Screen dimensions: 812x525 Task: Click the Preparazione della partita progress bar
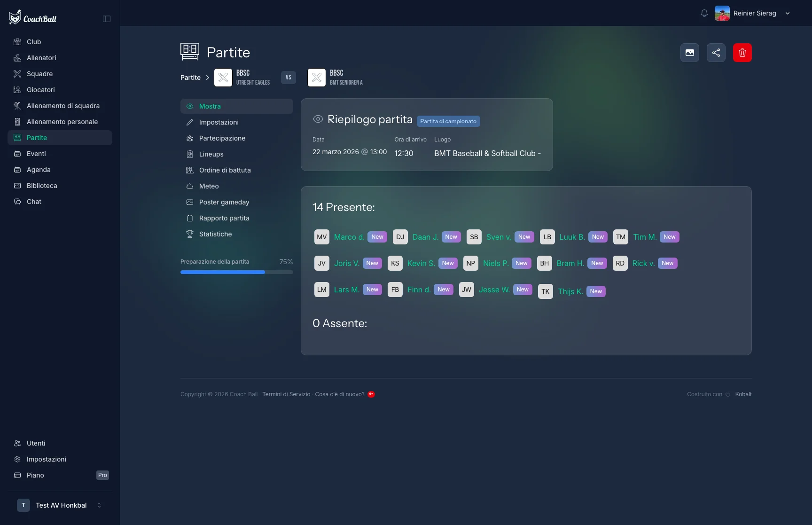237,272
